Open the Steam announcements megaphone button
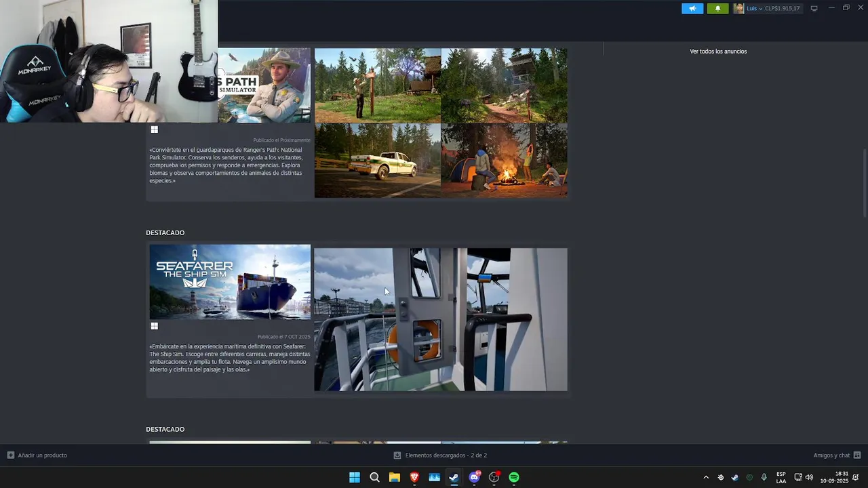868x488 pixels. 692,8
